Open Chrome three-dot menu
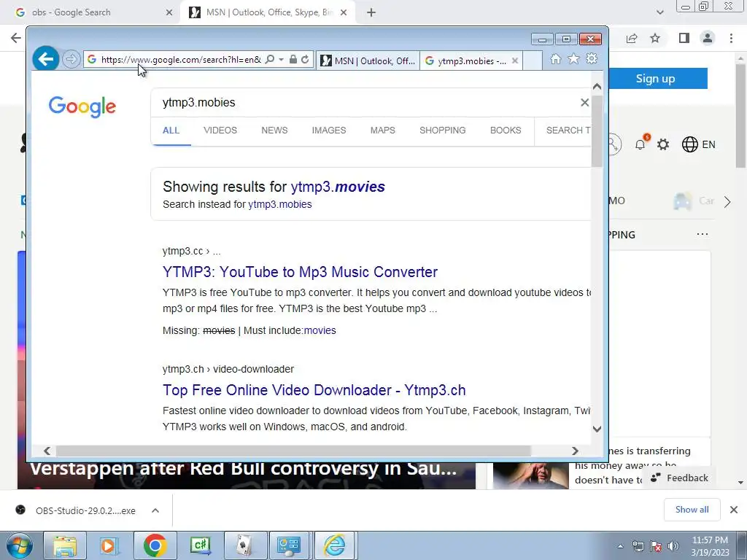Screen dimensions: 747x560 pyautogui.click(x=731, y=38)
